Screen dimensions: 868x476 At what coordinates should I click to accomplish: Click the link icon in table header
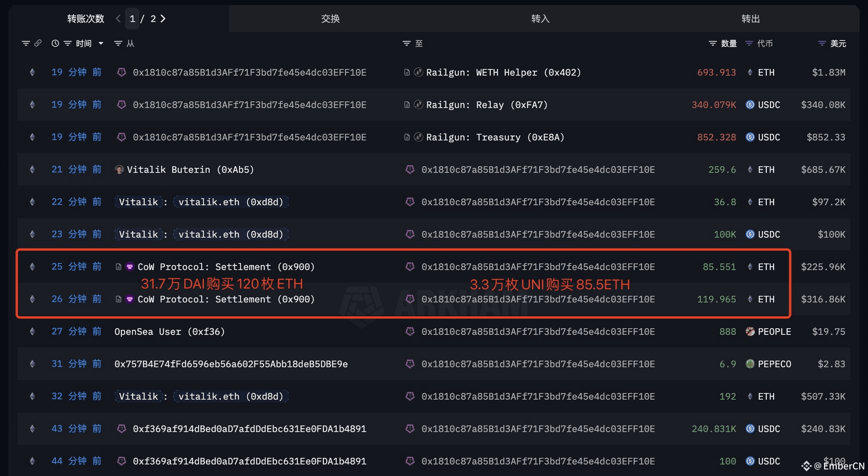pyautogui.click(x=38, y=43)
